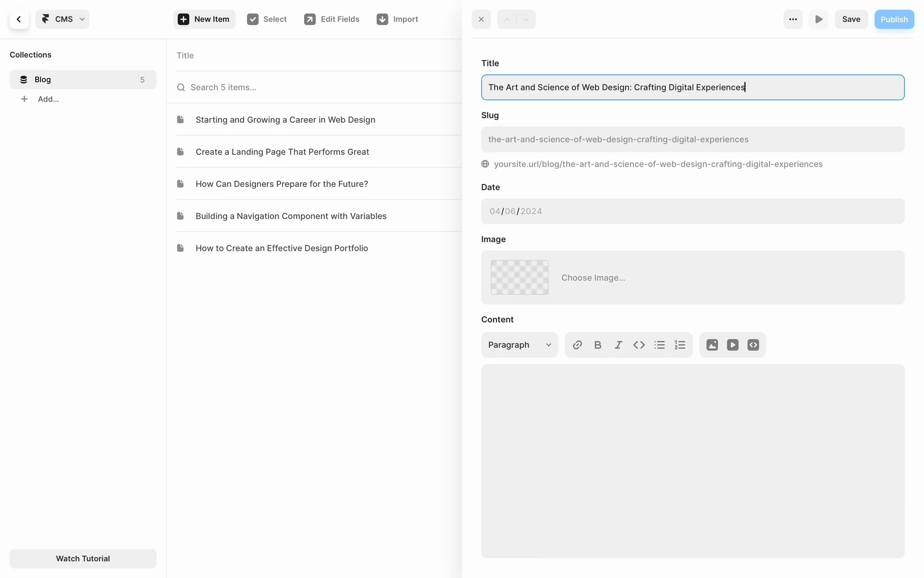The width and height of the screenshot is (924, 578).
Task: Go to next item with down chevron
Action: click(x=526, y=19)
